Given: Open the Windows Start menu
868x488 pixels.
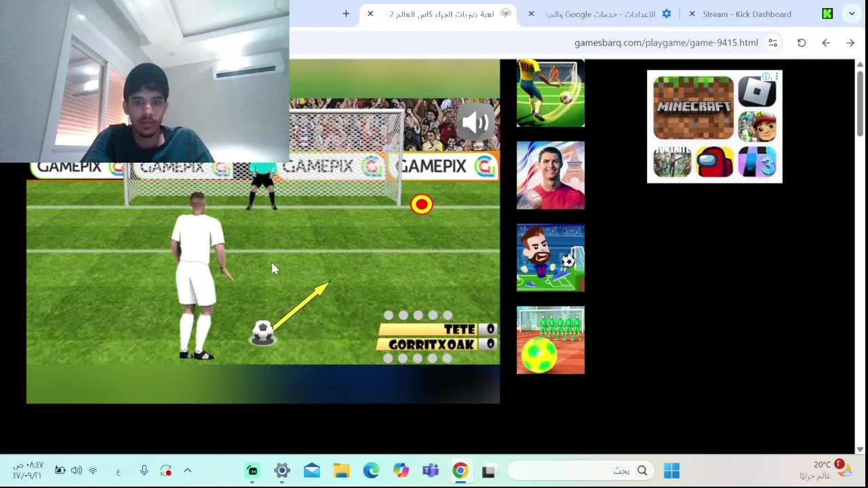Looking at the screenshot, I should tap(671, 470).
